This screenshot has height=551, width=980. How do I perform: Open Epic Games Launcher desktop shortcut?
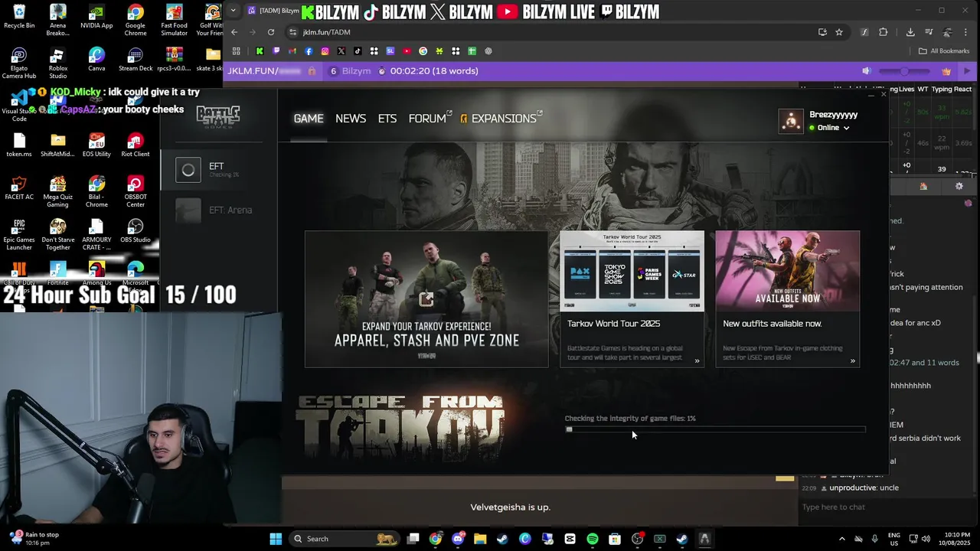pyautogui.click(x=19, y=234)
